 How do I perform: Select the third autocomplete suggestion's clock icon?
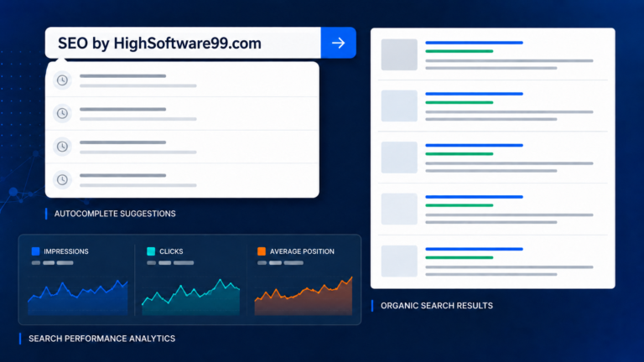click(62, 147)
